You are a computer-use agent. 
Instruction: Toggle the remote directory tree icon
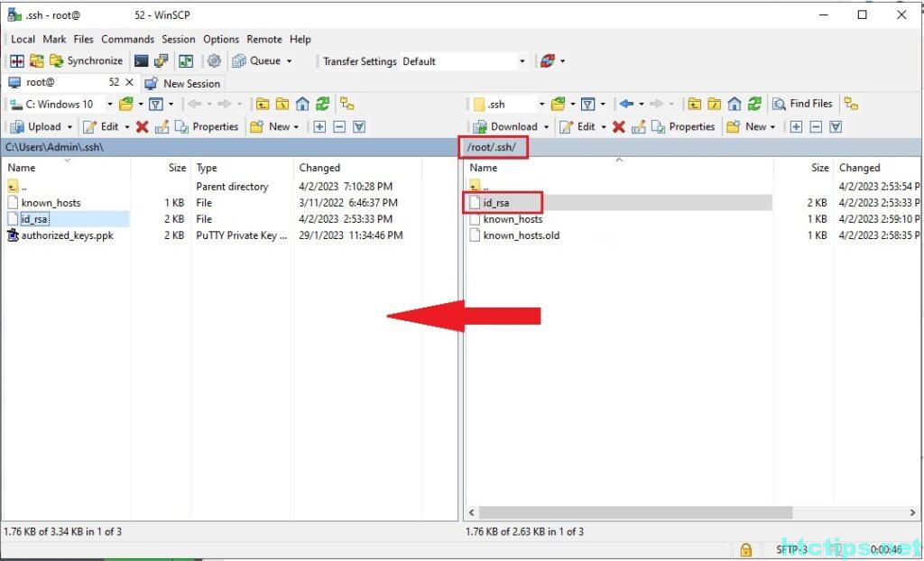click(x=851, y=105)
